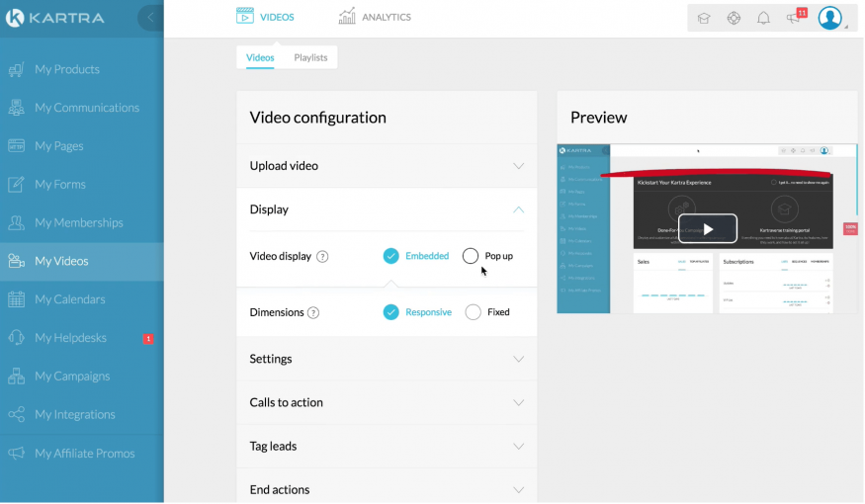Click the Video display help question mark
This screenshot has width=865, height=504.
click(x=322, y=256)
